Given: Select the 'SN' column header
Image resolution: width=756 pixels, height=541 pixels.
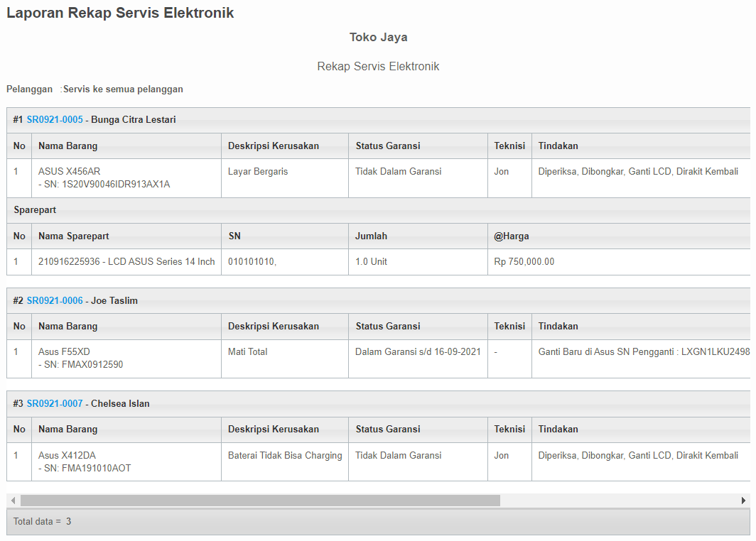Looking at the screenshot, I should pos(234,236).
